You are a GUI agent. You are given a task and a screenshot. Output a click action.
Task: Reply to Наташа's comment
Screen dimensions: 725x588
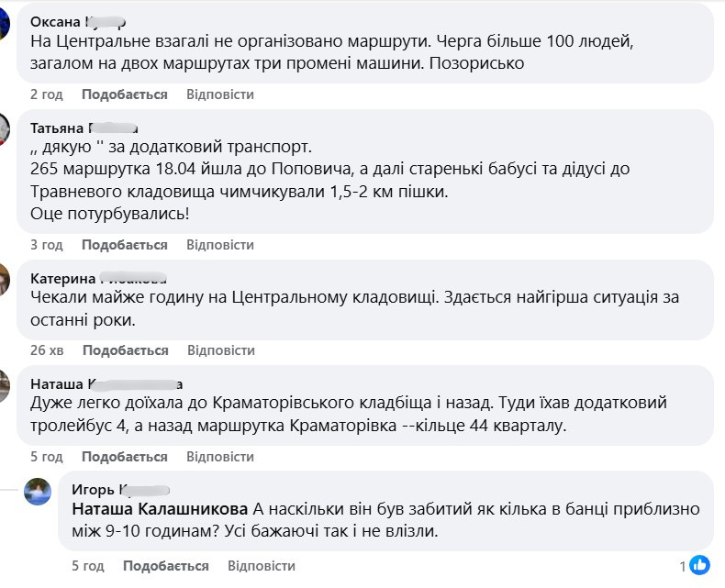click(220, 457)
